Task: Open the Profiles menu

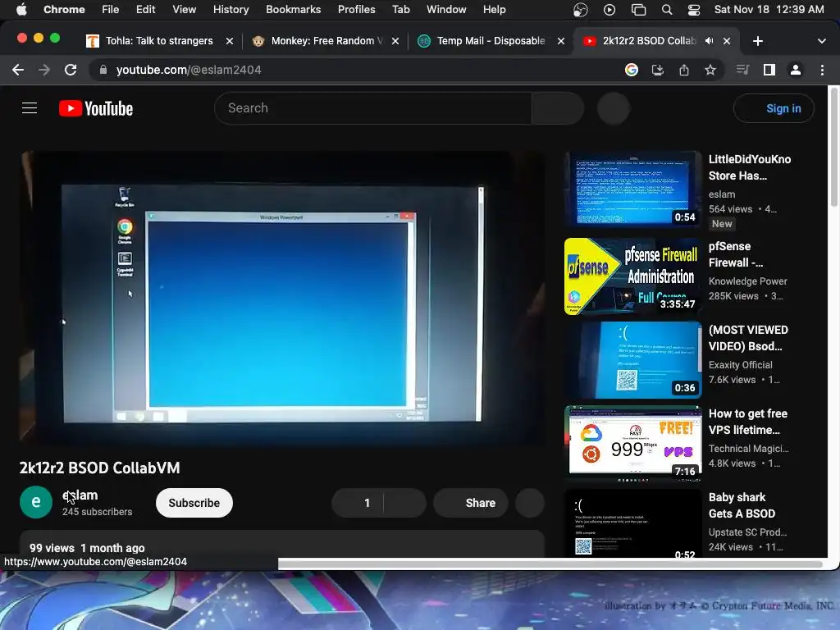Action: [x=356, y=9]
